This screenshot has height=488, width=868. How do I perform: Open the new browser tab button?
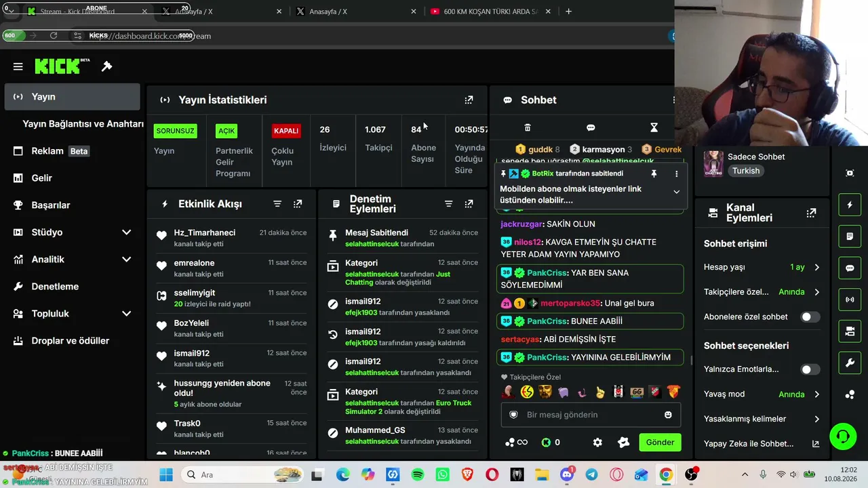coord(568,12)
